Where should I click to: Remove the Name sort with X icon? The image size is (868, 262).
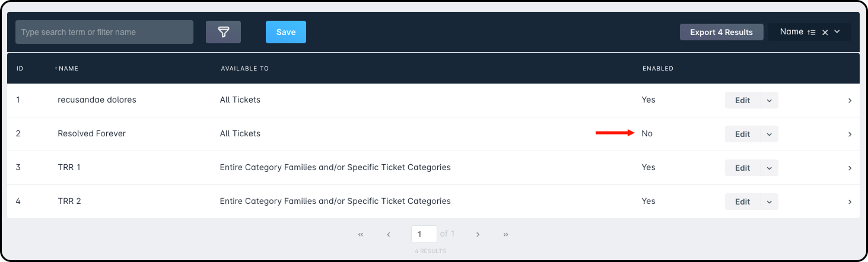825,33
